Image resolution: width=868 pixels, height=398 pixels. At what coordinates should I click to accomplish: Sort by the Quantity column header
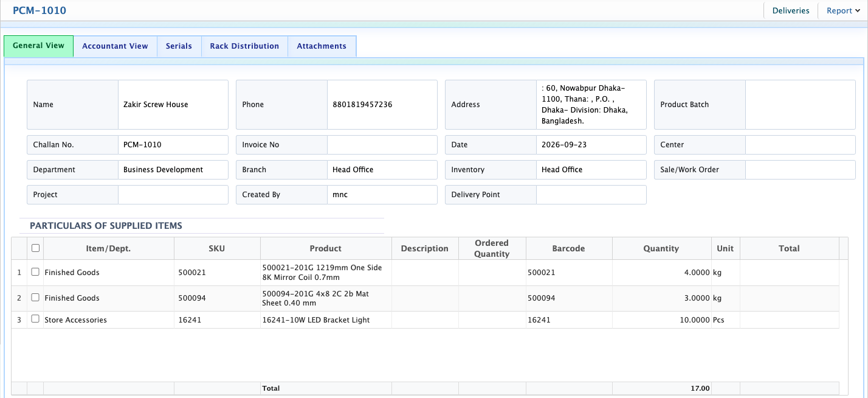coord(661,248)
